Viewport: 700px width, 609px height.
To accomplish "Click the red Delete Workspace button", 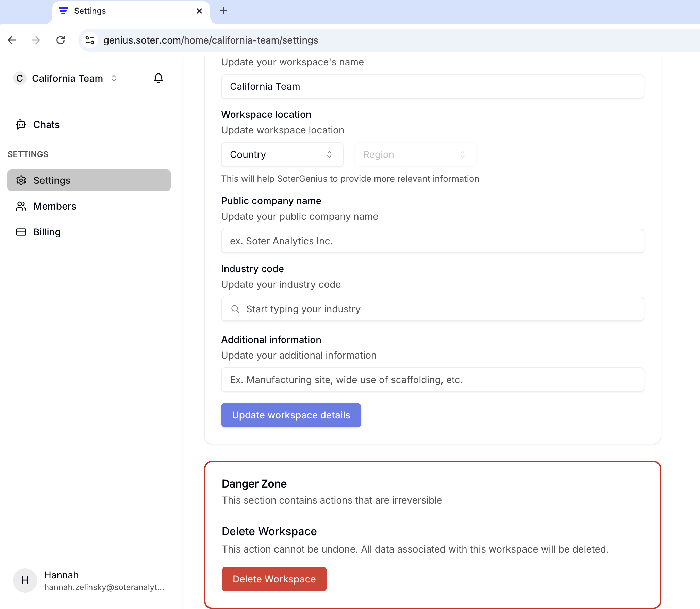I will click(x=274, y=579).
